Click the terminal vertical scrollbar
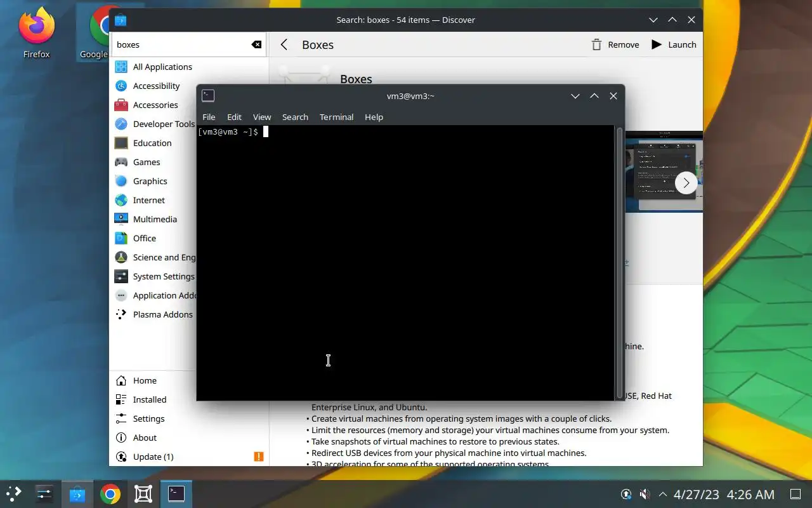The width and height of the screenshot is (812, 508). point(619,262)
